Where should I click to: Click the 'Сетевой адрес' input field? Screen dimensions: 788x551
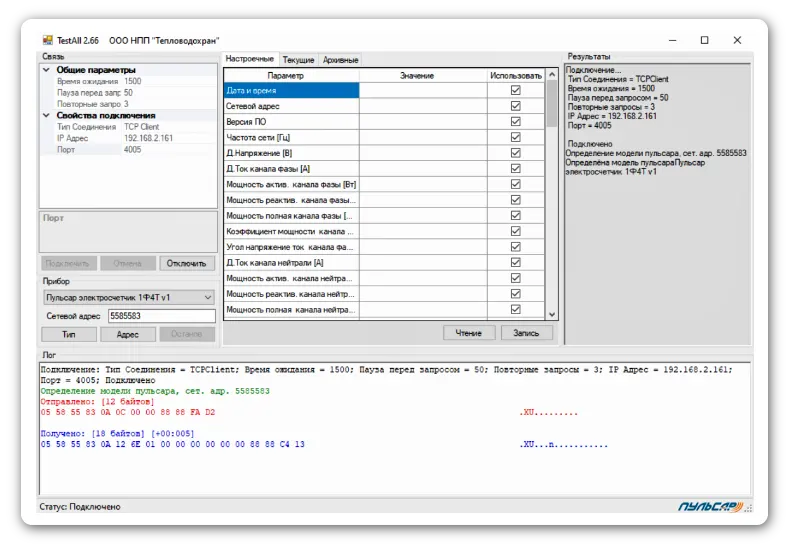click(160, 316)
